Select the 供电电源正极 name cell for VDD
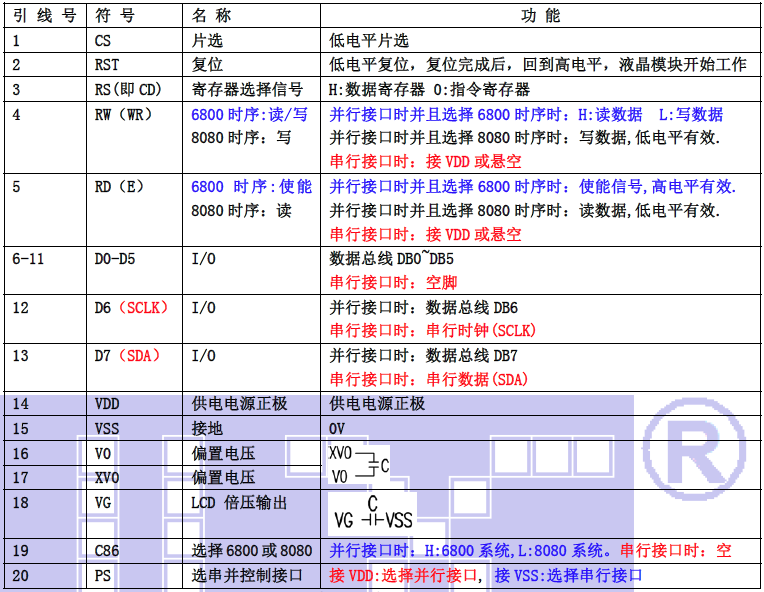This screenshot has height=592, width=764. [x=239, y=403]
